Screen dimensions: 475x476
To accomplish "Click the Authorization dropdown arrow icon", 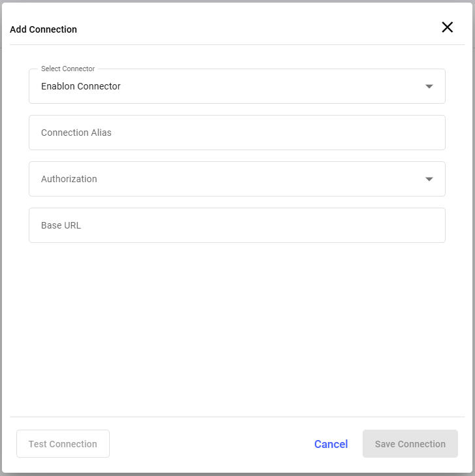I will tap(429, 179).
